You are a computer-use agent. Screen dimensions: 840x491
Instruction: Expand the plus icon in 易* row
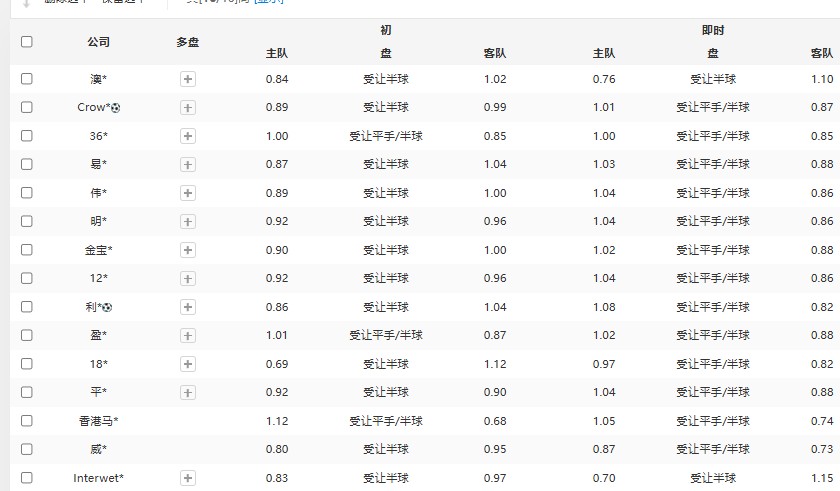click(x=188, y=164)
